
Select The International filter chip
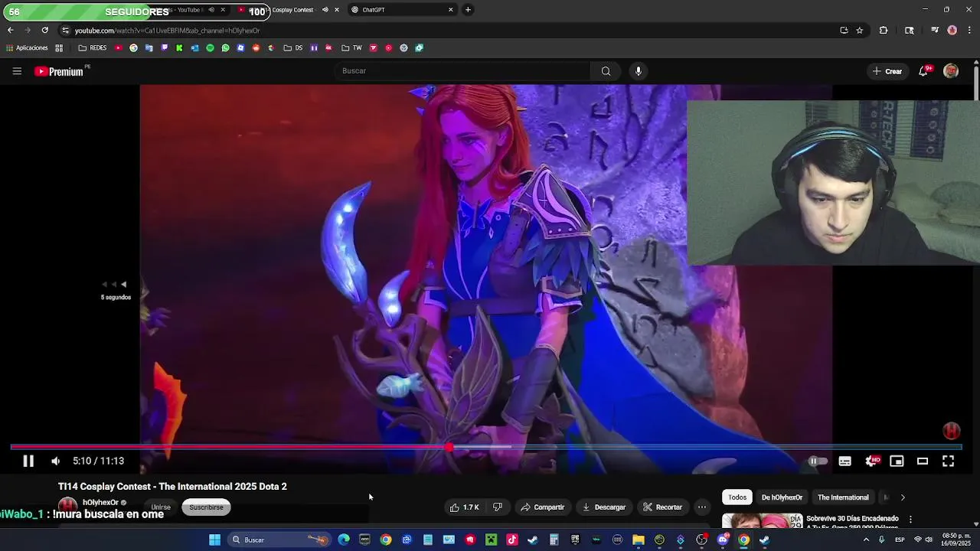(x=843, y=497)
